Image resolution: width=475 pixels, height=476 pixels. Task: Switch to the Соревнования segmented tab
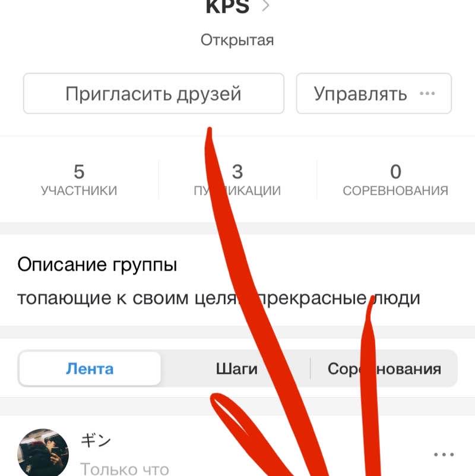[x=384, y=369]
